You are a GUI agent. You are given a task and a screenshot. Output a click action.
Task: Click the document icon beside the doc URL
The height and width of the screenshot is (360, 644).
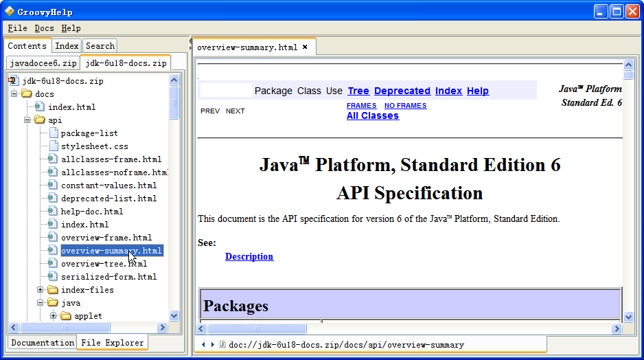(x=222, y=344)
